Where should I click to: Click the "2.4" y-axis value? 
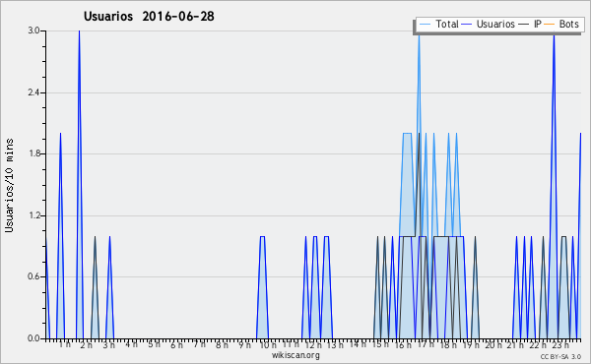(33, 92)
